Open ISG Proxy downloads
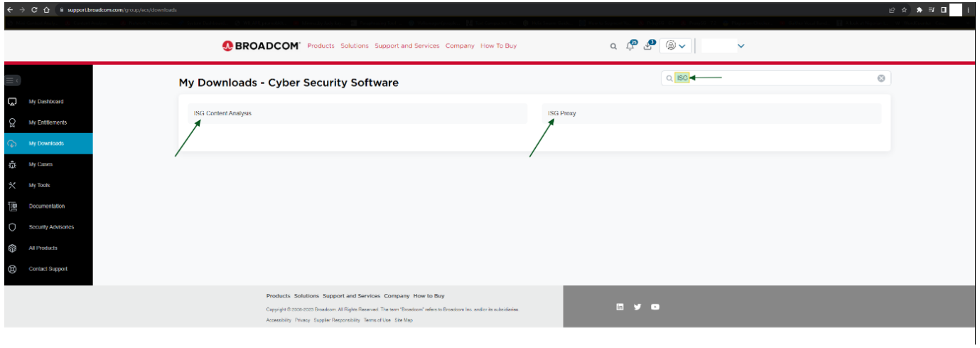Screen dimensions: 980x348 pos(562,113)
